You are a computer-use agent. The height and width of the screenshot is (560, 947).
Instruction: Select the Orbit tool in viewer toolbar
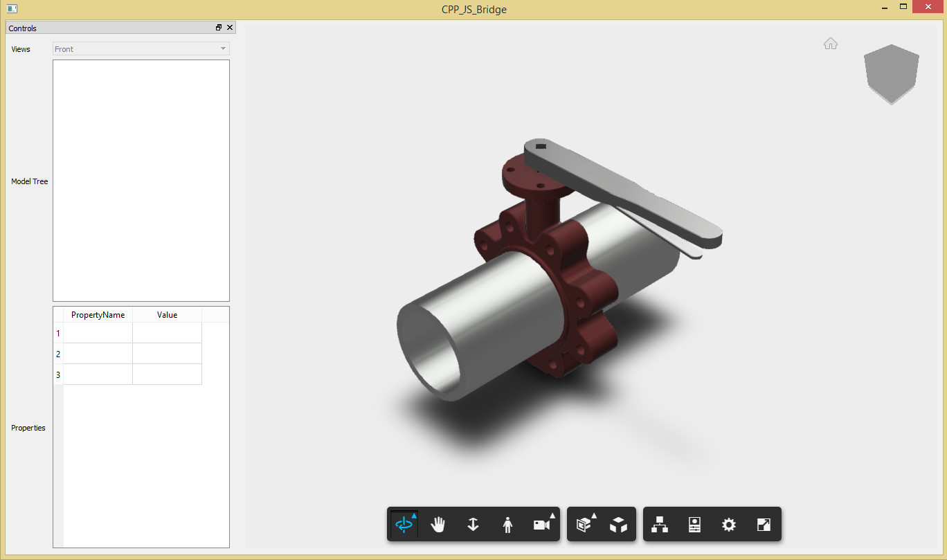coord(404,525)
